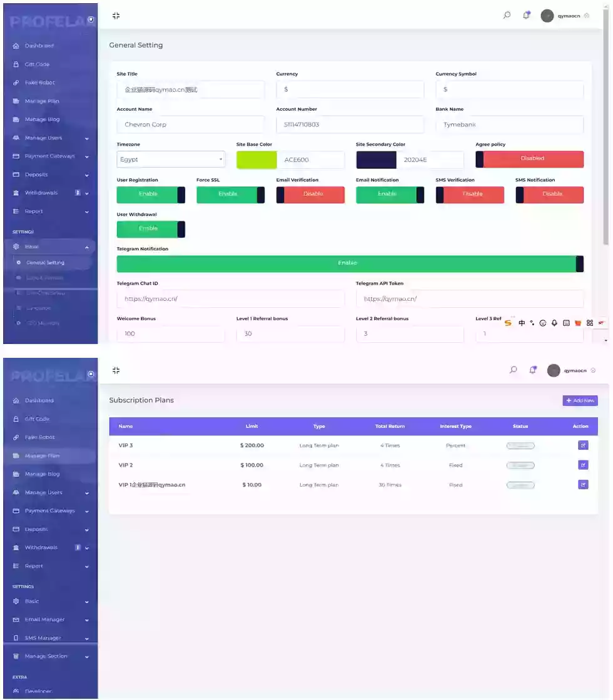Click the Site Base Color green swatch

click(x=256, y=160)
